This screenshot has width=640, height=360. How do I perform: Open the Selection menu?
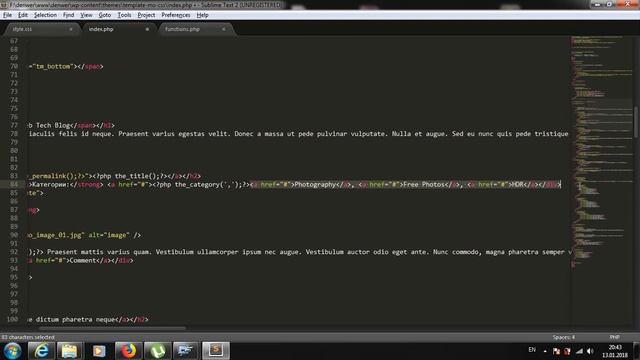coord(45,15)
